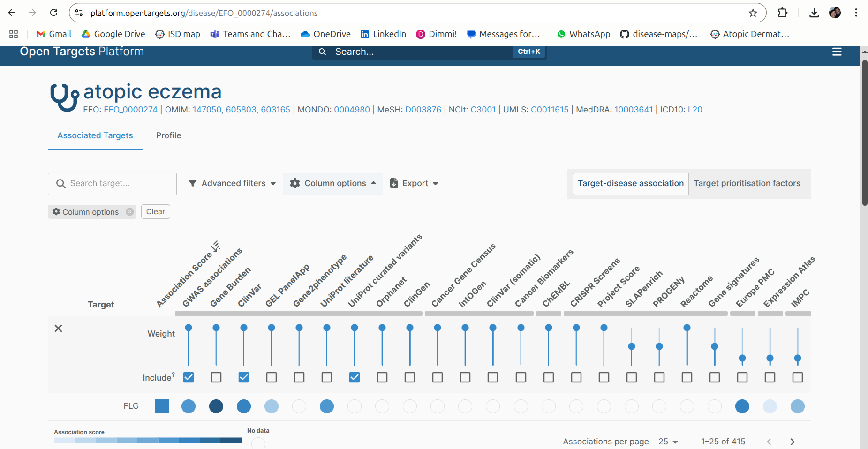The width and height of the screenshot is (868, 449).
Task: Select Target prioritisation factors view
Action: (x=747, y=183)
